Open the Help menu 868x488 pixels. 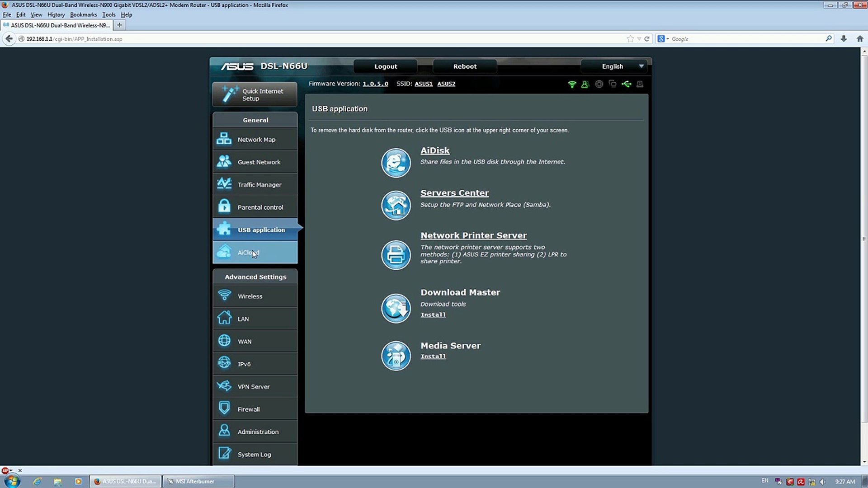tap(126, 14)
